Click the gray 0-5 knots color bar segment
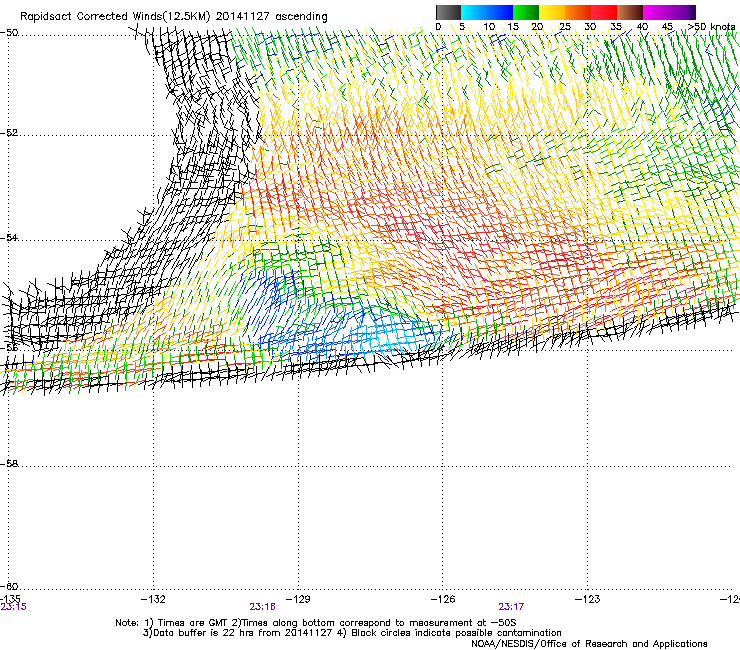 coord(448,12)
